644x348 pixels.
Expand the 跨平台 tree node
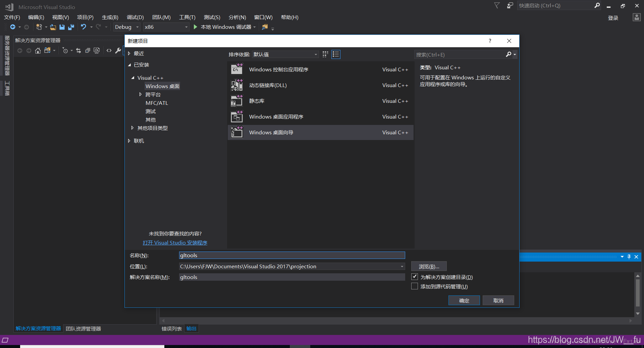[x=140, y=94]
